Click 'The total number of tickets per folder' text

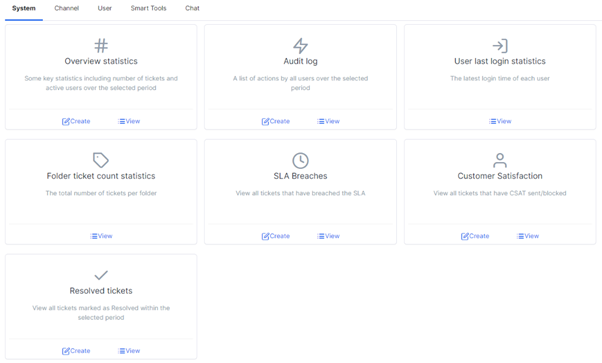tap(101, 193)
